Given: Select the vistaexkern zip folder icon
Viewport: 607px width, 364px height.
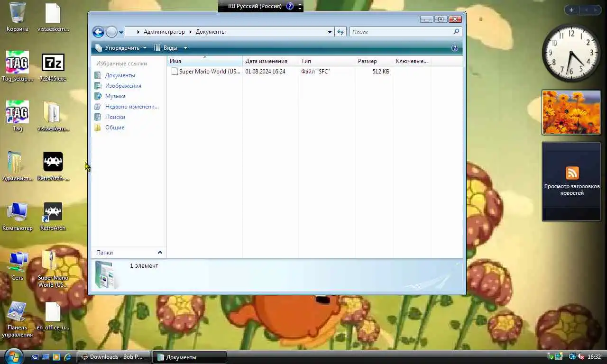Looking at the screenshot, I should tap(53, 117).
